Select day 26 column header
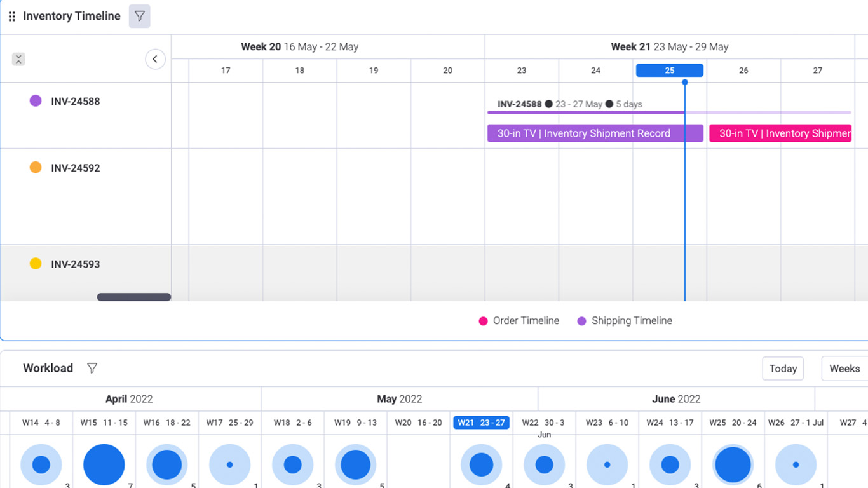868x488 pixels. (743, 71)
